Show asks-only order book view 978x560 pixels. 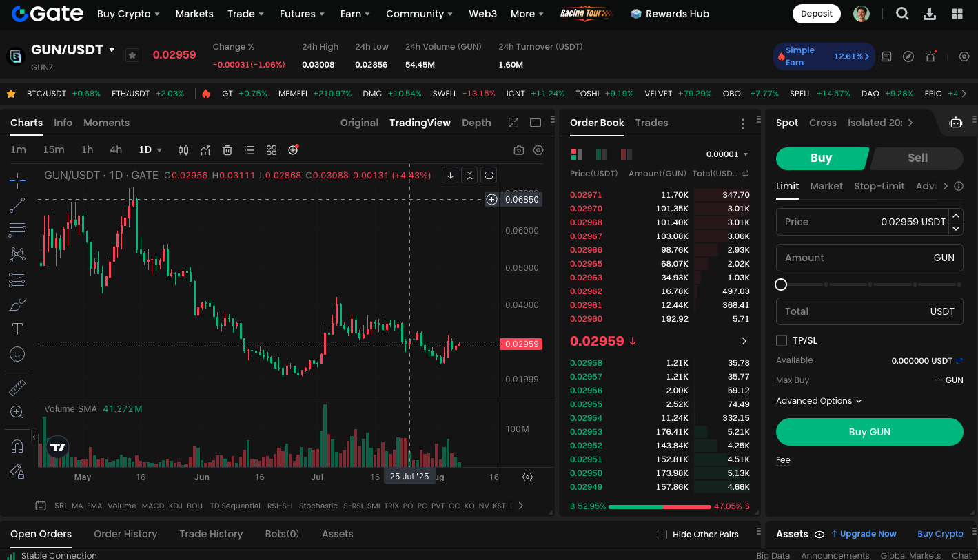coord(626,154)
